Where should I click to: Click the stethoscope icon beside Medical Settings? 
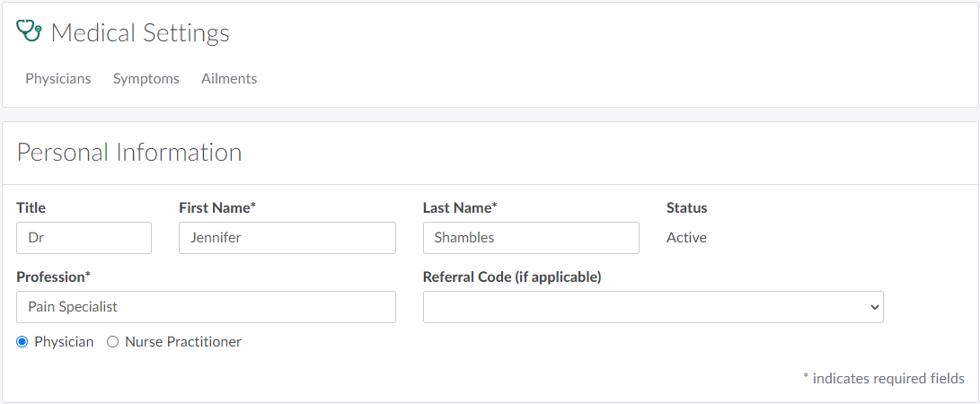tap(30, 31)
